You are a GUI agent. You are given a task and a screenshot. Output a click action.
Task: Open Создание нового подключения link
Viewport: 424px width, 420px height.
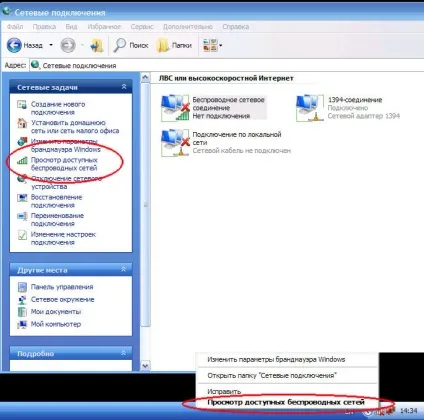coord(58,108)
